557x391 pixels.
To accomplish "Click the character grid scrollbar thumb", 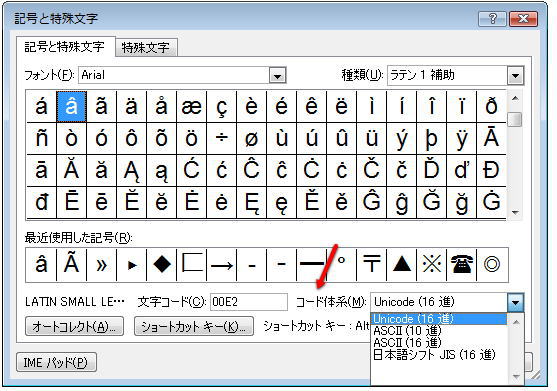I will click(x=515, y=119).
